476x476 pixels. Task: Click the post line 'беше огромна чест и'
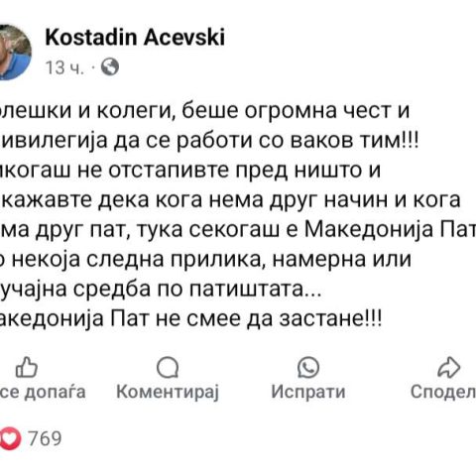[296, 111]
